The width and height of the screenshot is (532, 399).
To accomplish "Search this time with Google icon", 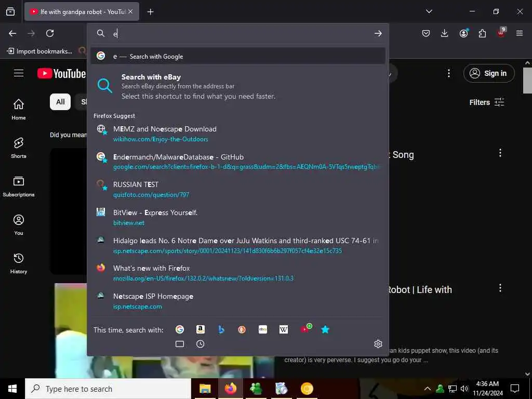I will click(x=179, y=329).
